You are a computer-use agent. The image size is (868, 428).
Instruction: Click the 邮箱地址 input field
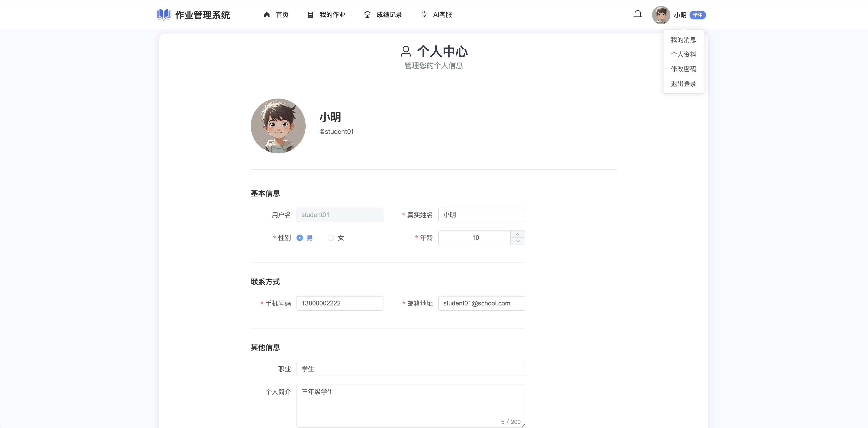[482, 303]
